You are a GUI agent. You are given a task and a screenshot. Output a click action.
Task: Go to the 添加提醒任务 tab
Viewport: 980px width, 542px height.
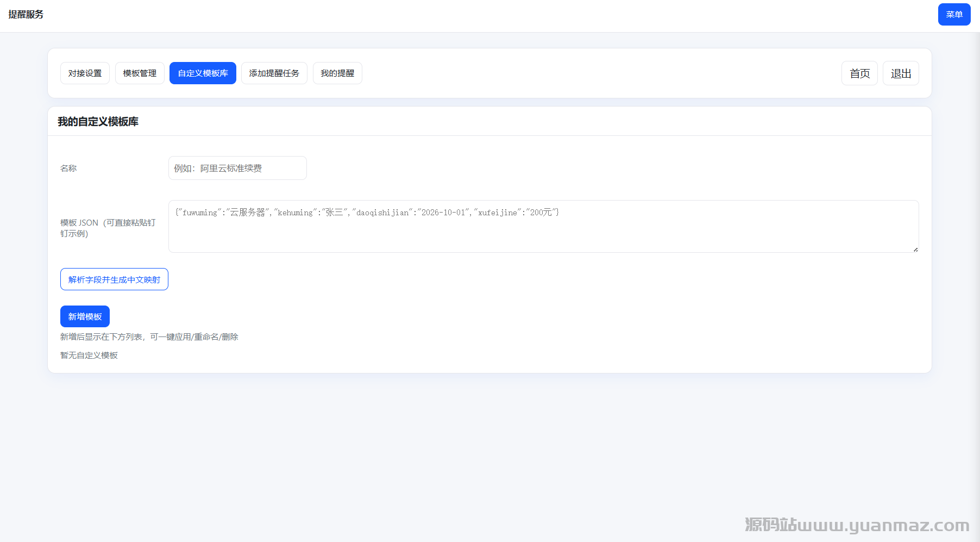pyautogui.click(x=274, y=73)
